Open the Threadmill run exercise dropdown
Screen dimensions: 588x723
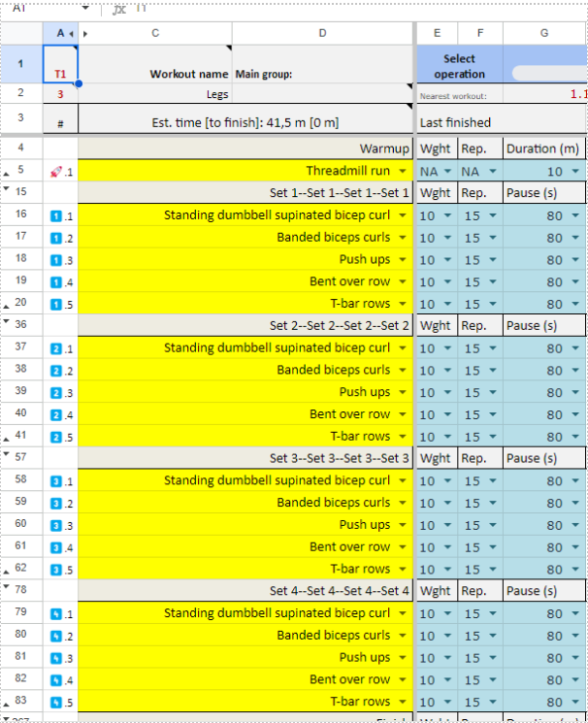(x=403, y=172)
